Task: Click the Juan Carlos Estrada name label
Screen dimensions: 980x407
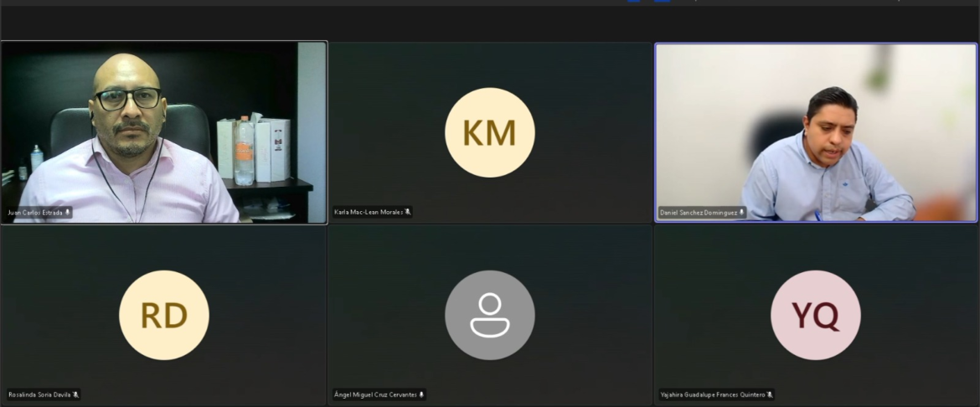Action: point(35,213)
